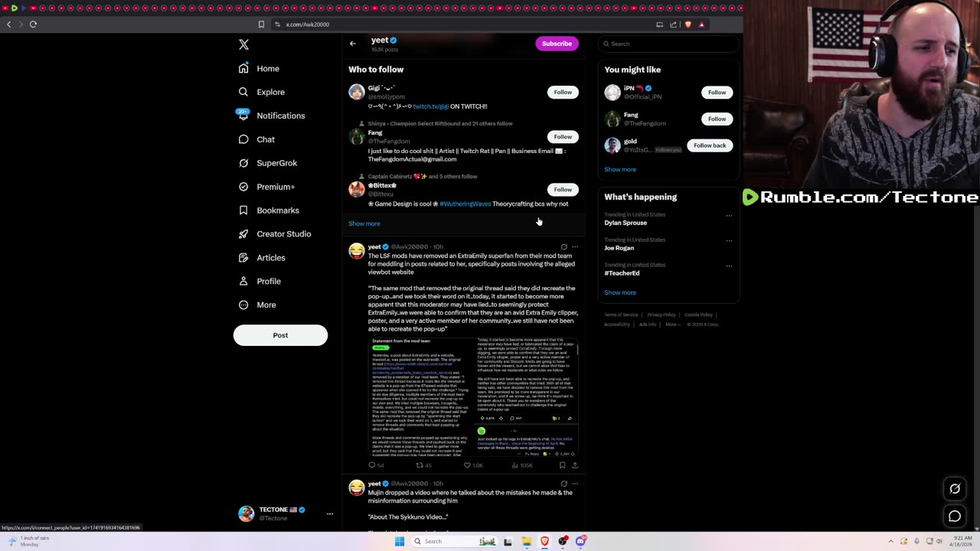Click Show more under What's happening
Screen dimensions: 980x551
(x=620, y=292)
